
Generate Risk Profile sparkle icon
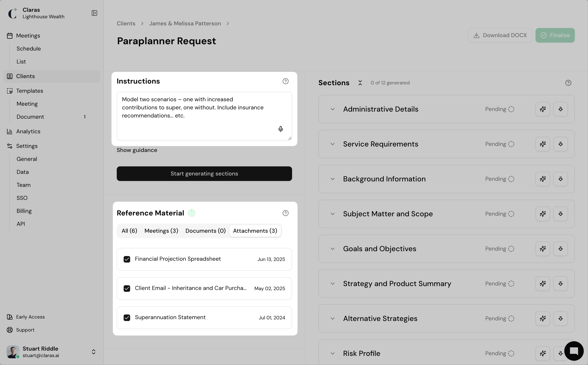tap(542, 353)
